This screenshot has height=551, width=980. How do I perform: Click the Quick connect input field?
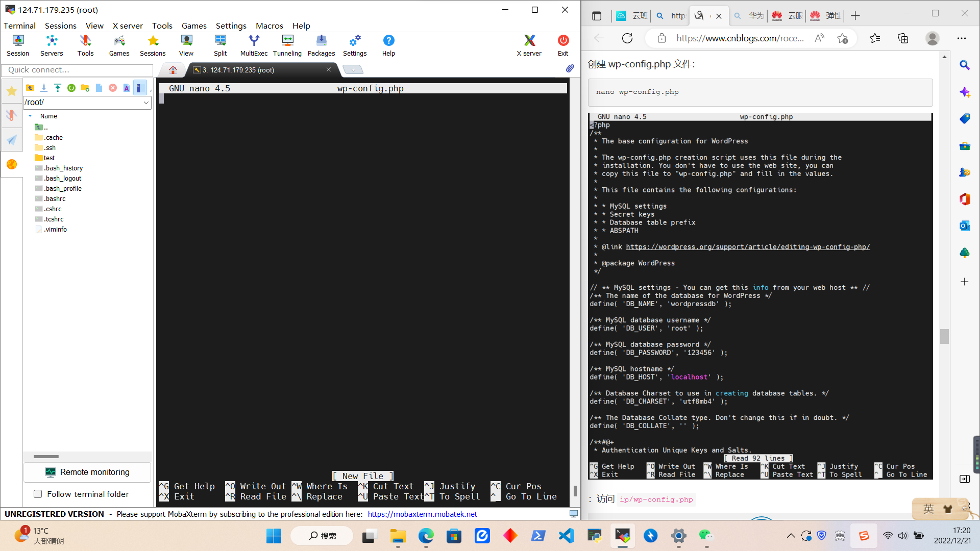(78, 70)
